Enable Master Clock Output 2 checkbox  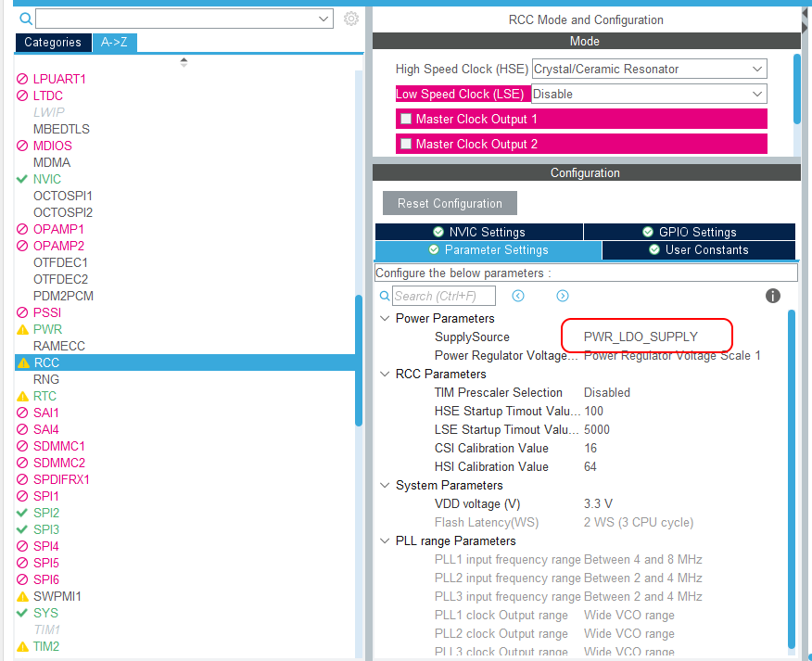406,144
